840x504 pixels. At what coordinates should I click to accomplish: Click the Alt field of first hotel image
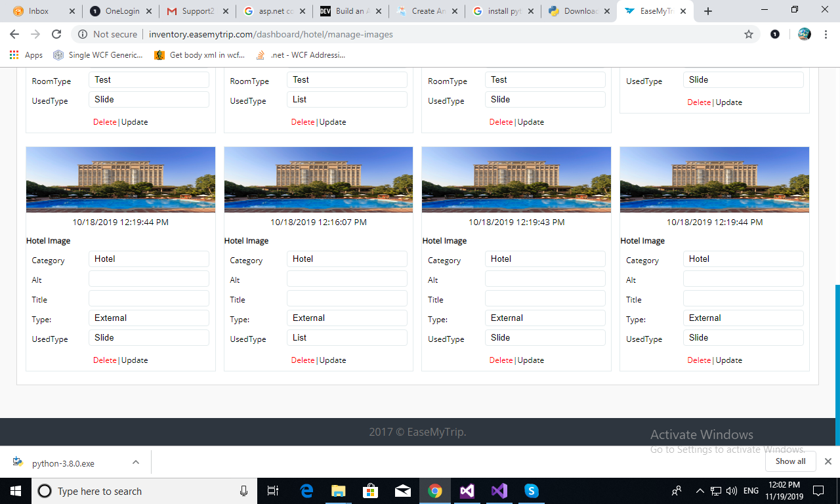(x=149, y=279)
